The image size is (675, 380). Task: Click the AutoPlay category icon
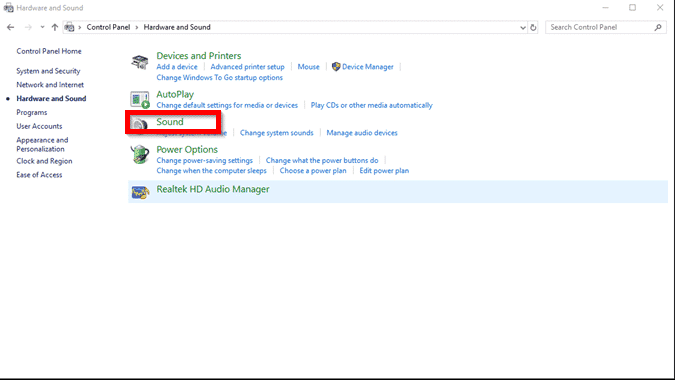click(x=139, y=99)
